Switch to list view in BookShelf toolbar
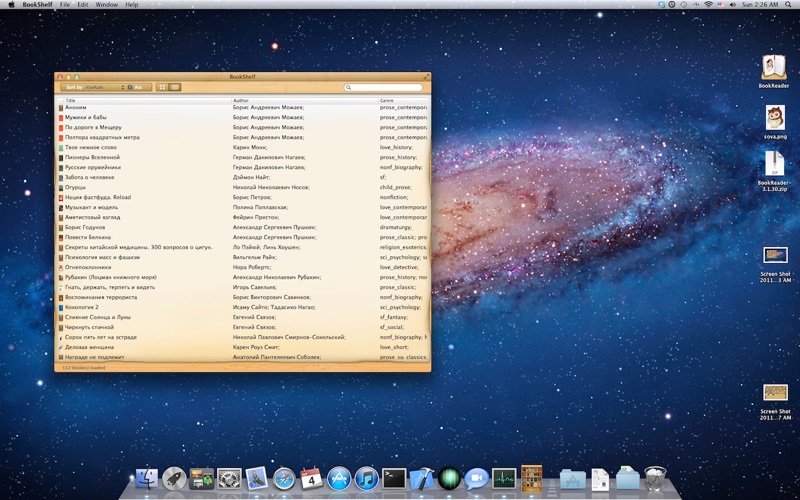Image resolution: width=800 pixels, height=500 pixels. coord(175,88)
